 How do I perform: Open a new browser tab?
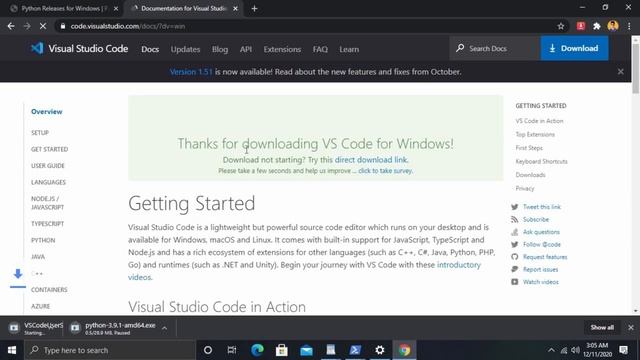254,9
